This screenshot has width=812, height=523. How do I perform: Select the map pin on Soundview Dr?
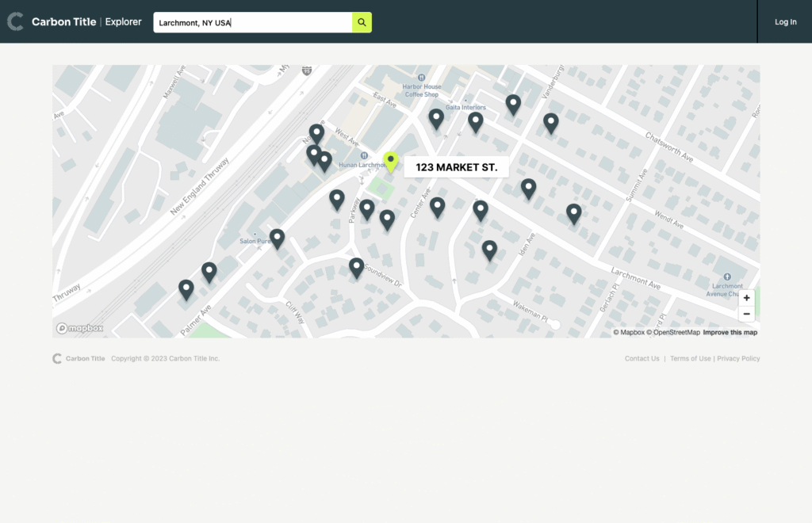(x=357, y=267)
